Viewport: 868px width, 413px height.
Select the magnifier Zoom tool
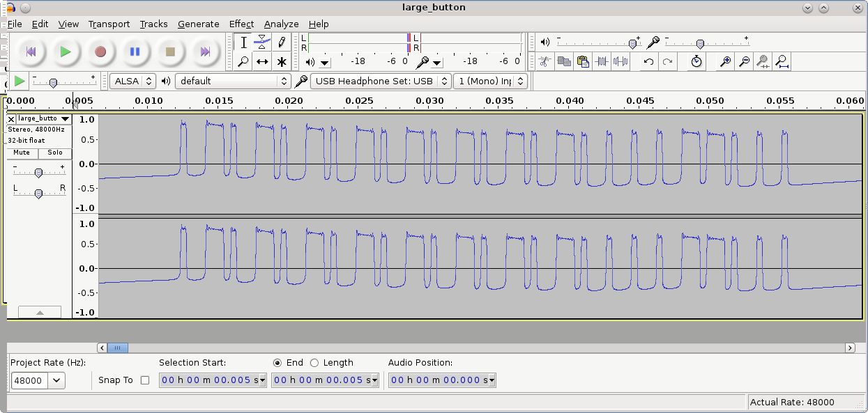(x=243, y=61)
